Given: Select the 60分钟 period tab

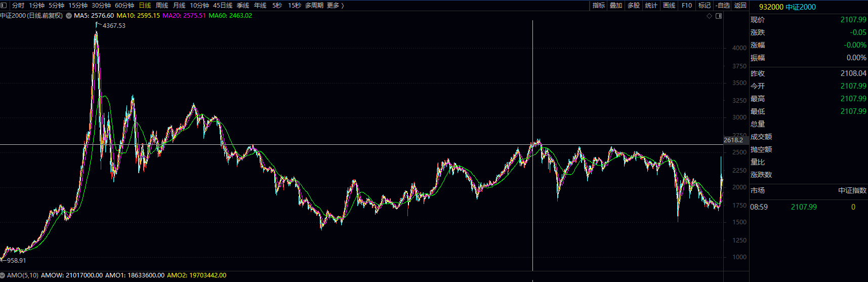Looking at the screenshot, I should [125, 6].
